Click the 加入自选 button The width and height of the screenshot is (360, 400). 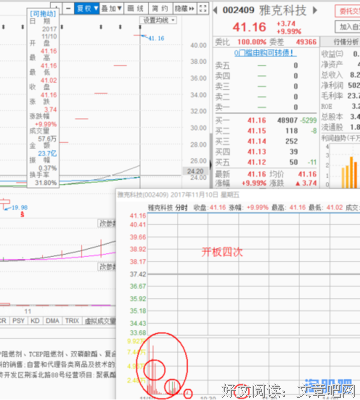tap(348, 26)
